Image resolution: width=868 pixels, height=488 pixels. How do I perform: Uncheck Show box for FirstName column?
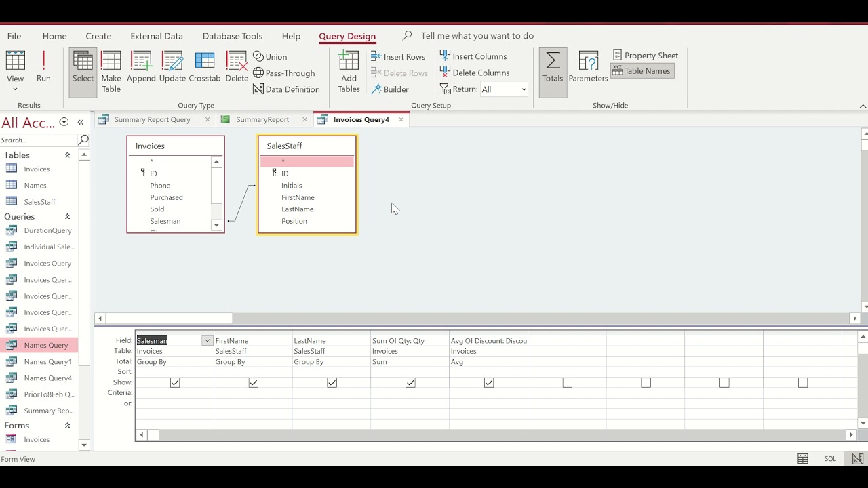click(254, 383)
